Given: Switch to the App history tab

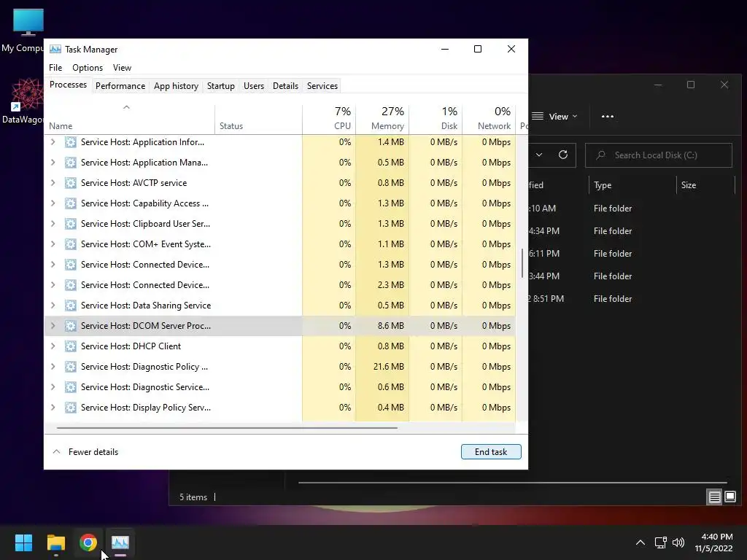Looking at the screenshot, I should coord(176,86).
